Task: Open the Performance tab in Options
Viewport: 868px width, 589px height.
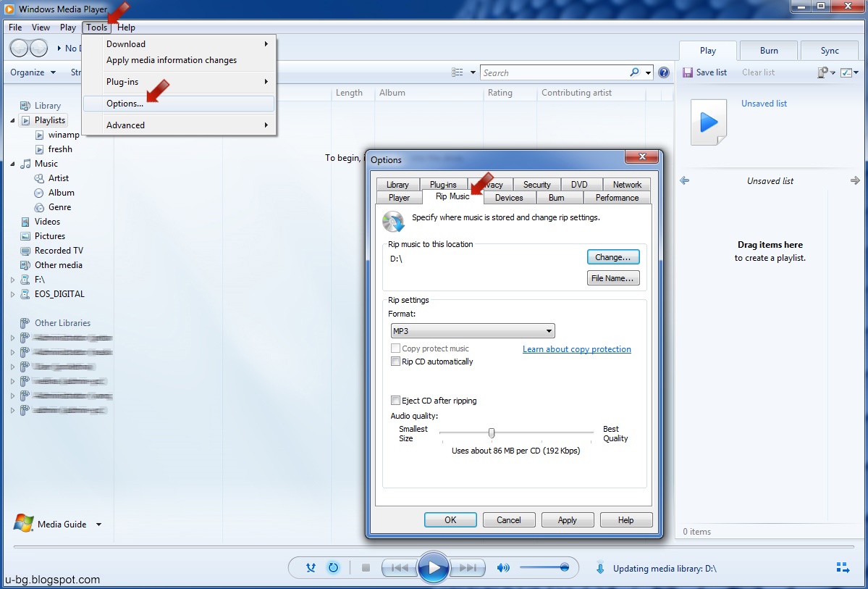Action: [x=618, y=198]
